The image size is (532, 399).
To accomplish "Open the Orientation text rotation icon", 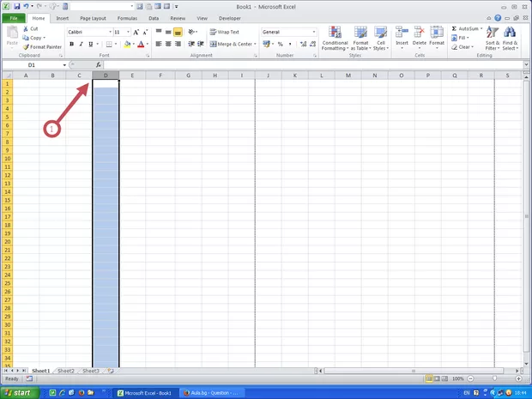I will tap(192, 32).
